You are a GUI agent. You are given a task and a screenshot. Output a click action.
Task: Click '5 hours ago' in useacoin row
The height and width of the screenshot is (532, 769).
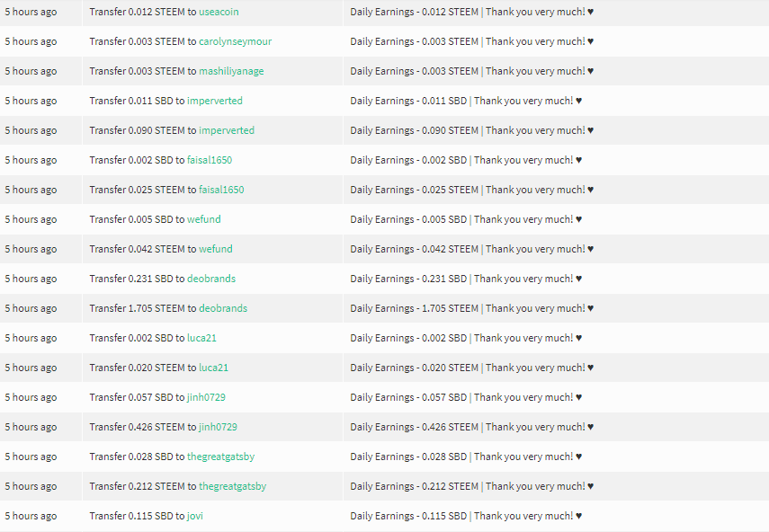[x=31, y=12]
